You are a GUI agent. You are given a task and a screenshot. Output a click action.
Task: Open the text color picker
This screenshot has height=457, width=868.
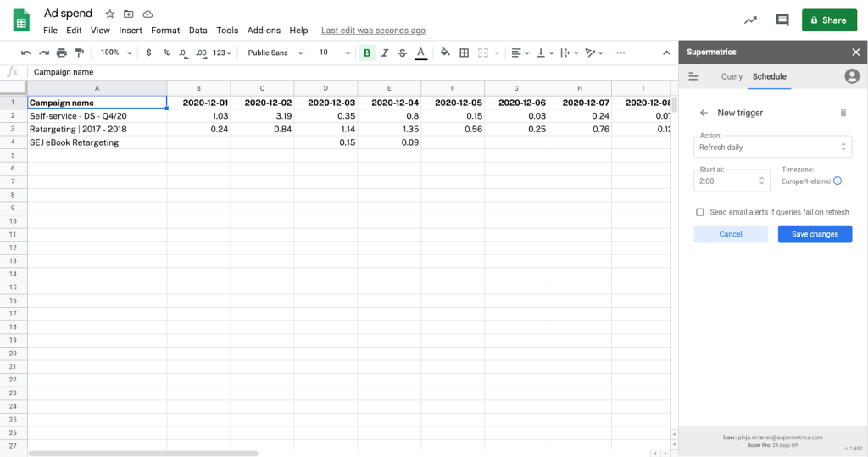click(x=420, y=53)
